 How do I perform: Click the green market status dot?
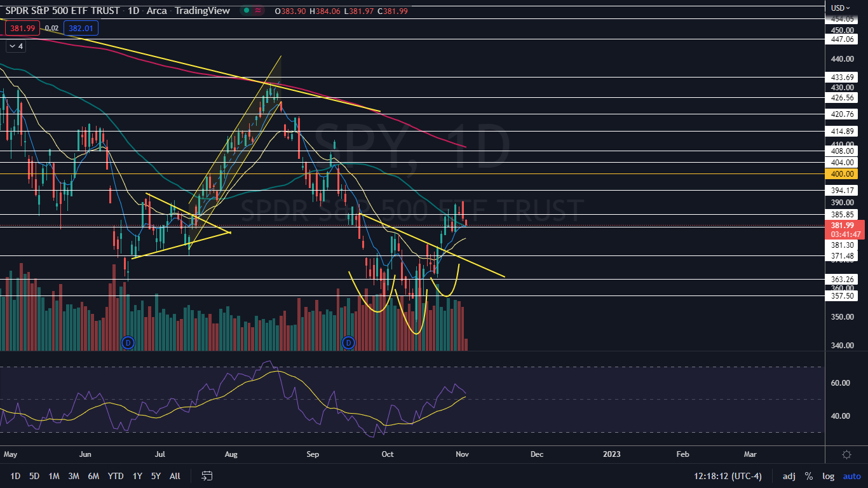pyautogui.click(x=246, y=10)
